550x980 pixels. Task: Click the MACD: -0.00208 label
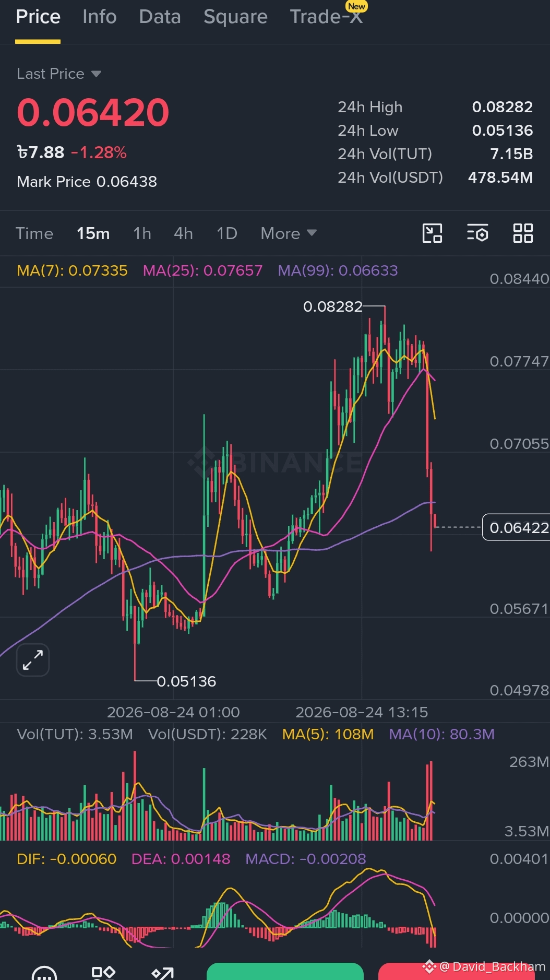click(x=305, y=859)
